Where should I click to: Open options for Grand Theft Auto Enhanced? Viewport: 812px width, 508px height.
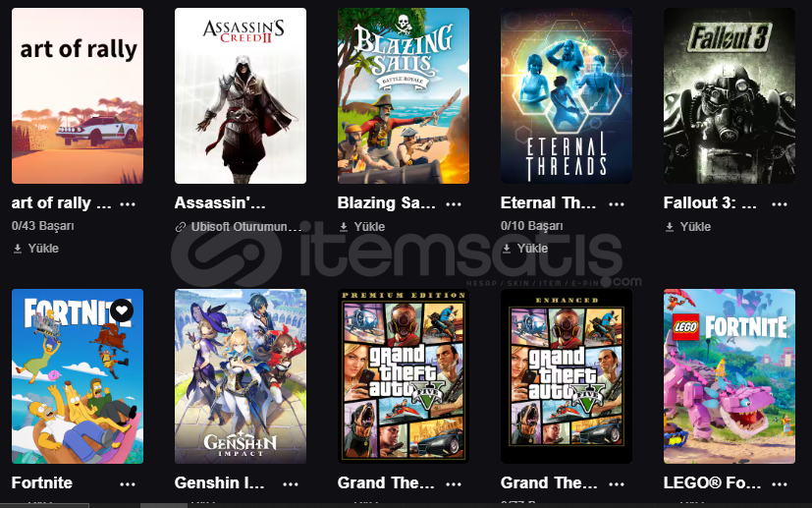(617, 483)
